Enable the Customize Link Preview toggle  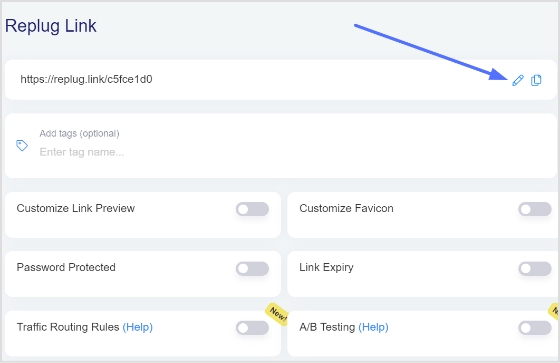[252, 209]
